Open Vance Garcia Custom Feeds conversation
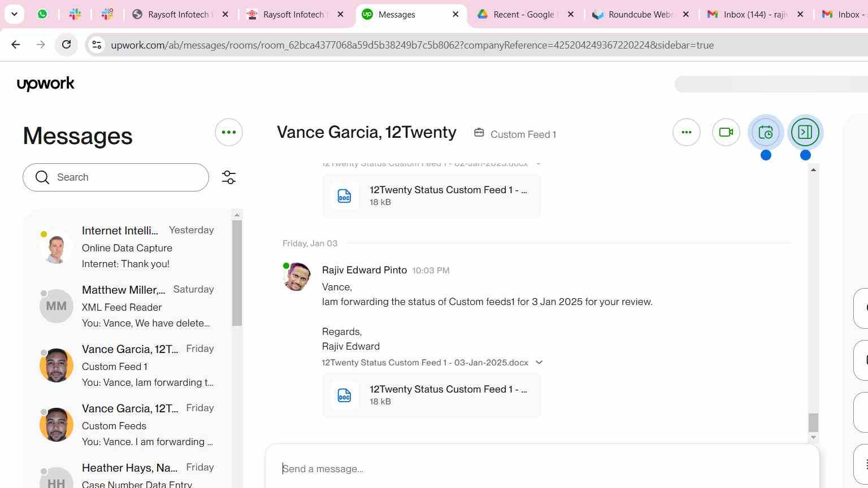 [128, 425]
